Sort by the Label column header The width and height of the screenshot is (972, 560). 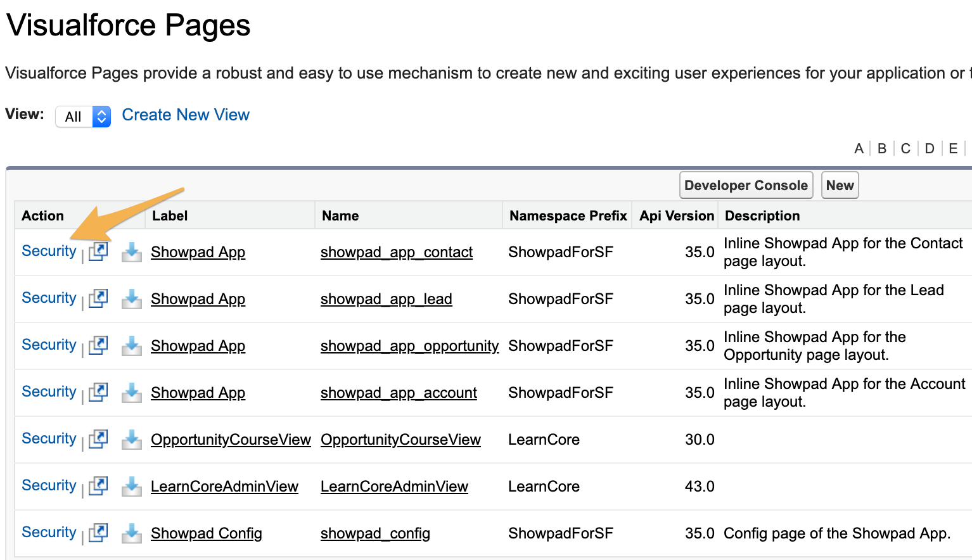pos(170,215)
